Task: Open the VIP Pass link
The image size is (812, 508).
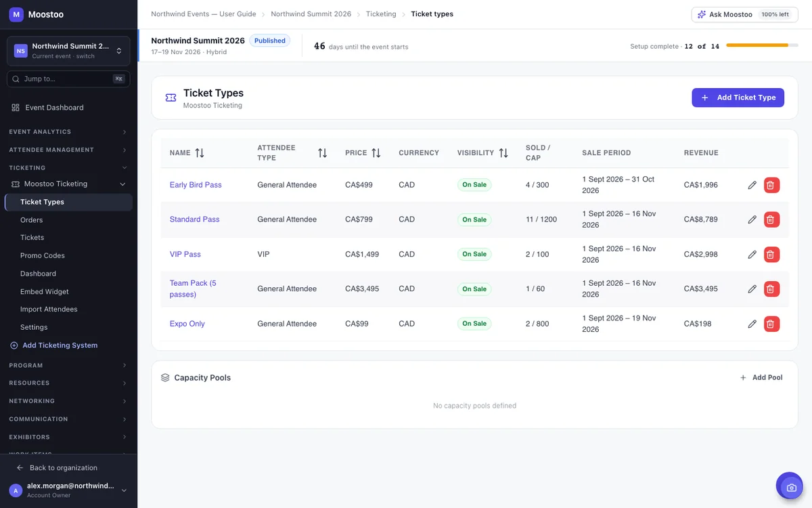Action: (185, 254)
